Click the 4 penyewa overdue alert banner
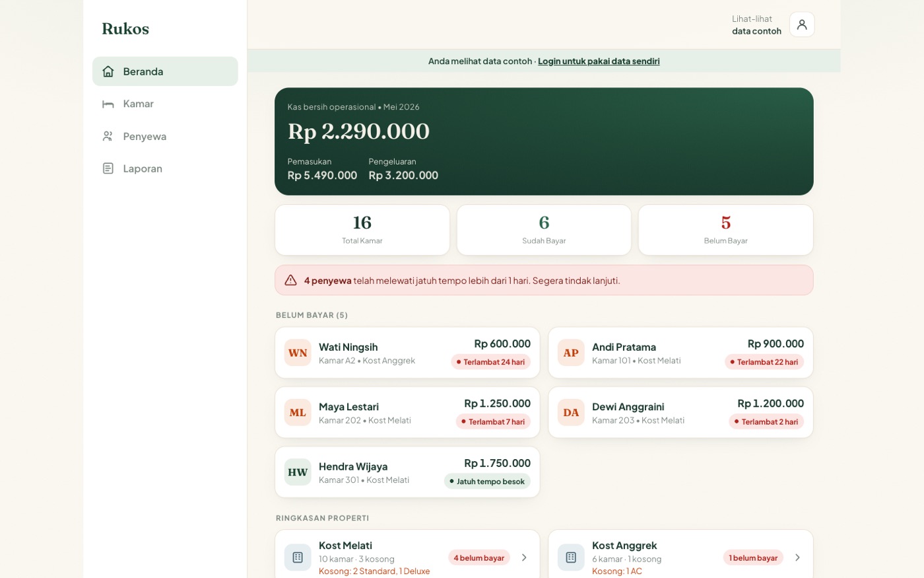The width and height of the screenshot is (924, 578). click(544, 280)
